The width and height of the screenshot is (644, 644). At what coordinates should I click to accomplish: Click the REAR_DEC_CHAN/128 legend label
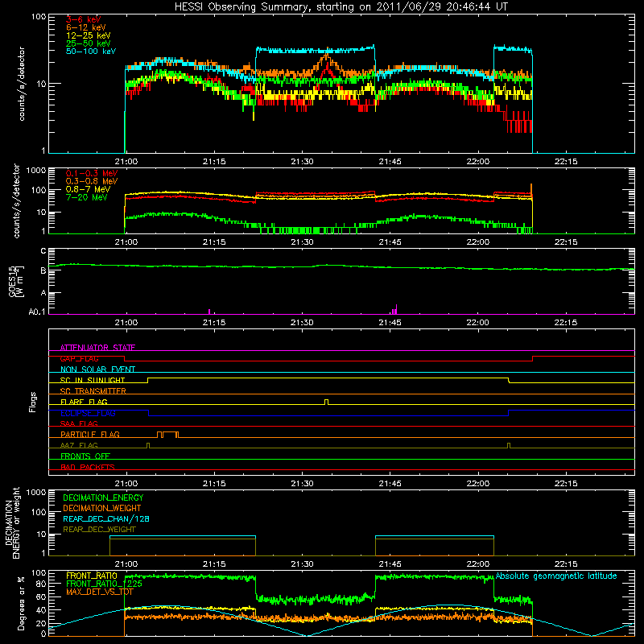tap(106, 518)
